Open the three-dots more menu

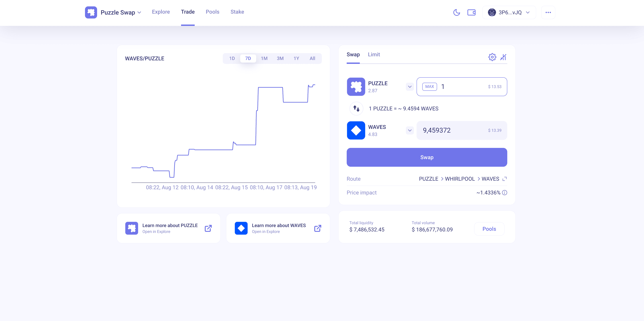pos(548,12)
